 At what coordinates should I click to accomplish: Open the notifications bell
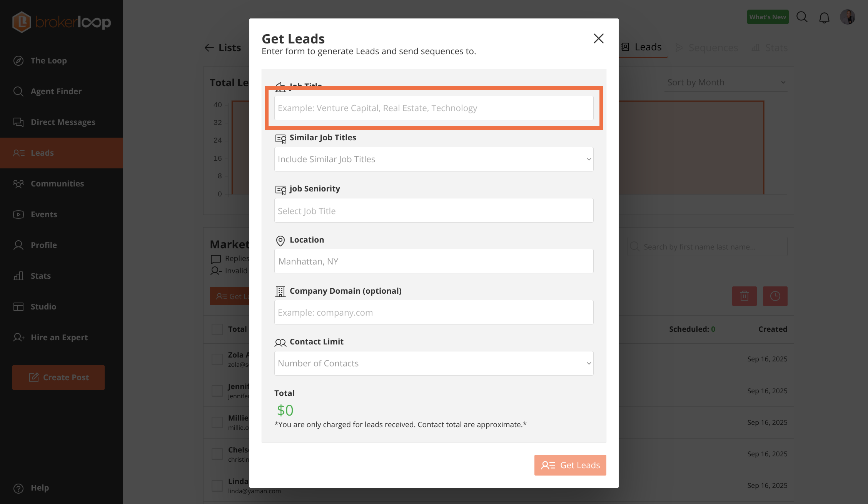pos(824,18)
